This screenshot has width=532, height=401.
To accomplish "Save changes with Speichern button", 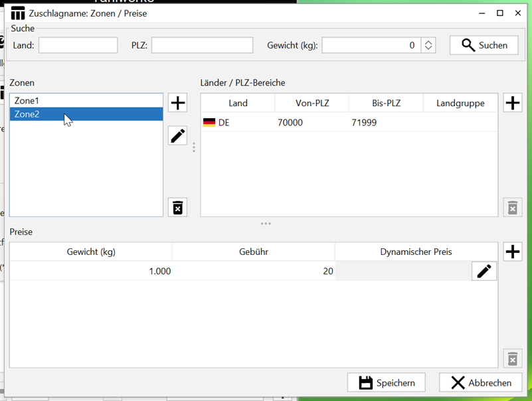I will coord(387,382).
